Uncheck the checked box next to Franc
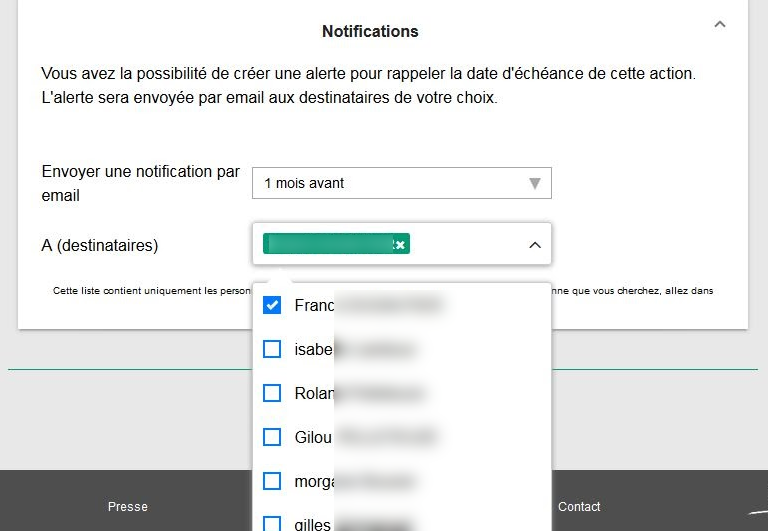 [271, 305]
